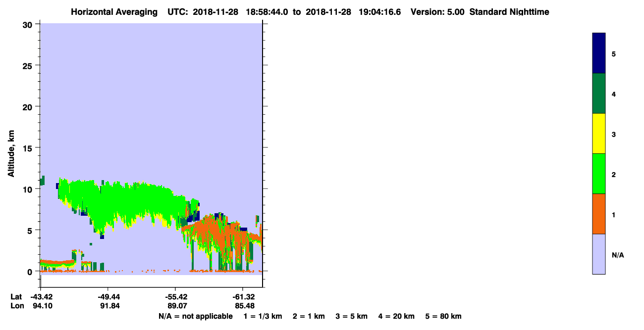Image resolution: width=644 pixels, height=330 pixels.
Task: Click the bright green colorbar segment for 2
Action: coord(598,174)
